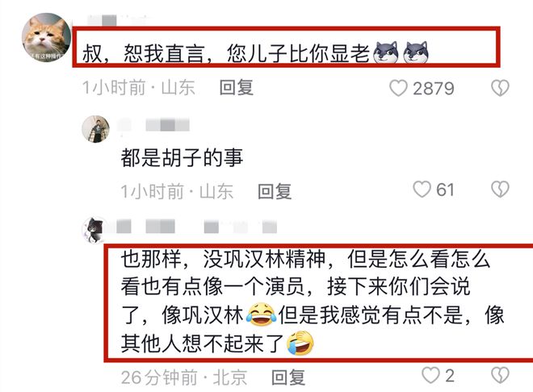Like the 都是胡子的事 reply
533x392 pixels.
tap(422, 189)
